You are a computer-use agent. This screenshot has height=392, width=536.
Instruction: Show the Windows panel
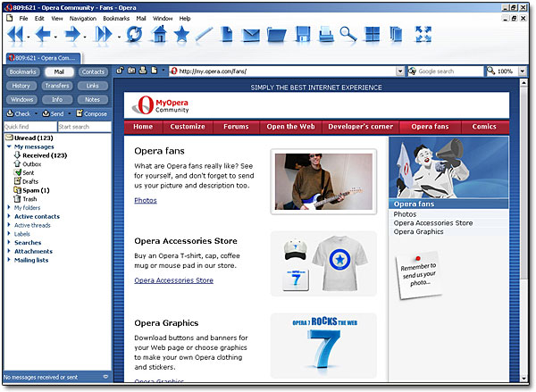pos(21,99)
